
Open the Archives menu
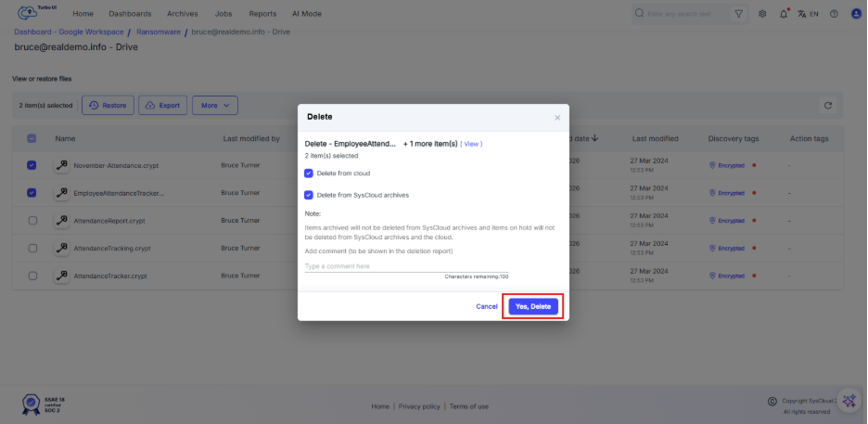(x=182, y=14)
